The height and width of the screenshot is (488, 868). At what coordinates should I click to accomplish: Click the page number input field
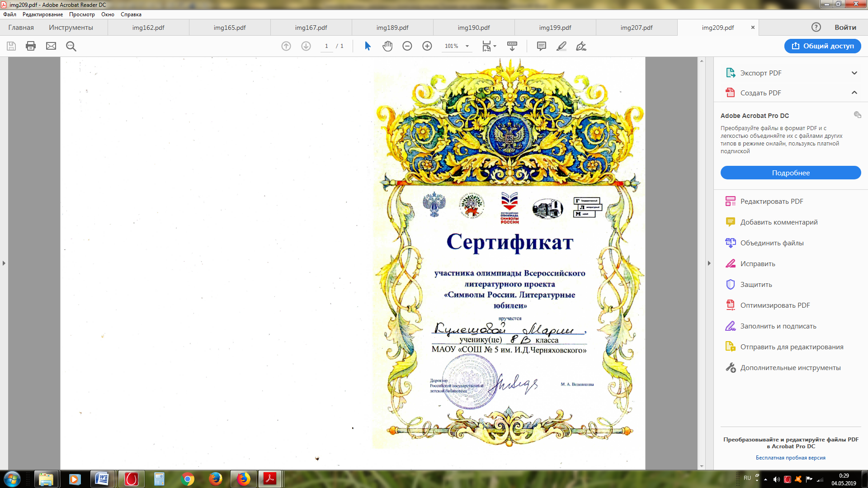[326, 46]
